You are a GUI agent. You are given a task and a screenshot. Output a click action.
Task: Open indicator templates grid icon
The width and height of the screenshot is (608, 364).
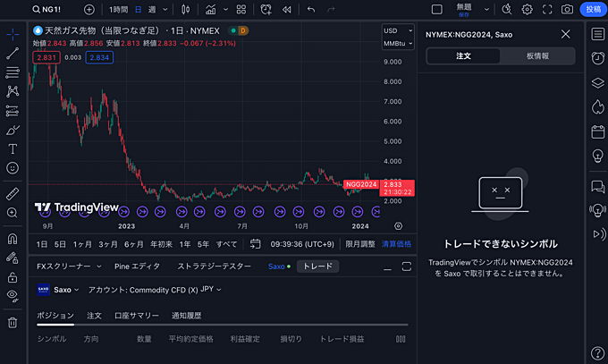pos(241,9)
